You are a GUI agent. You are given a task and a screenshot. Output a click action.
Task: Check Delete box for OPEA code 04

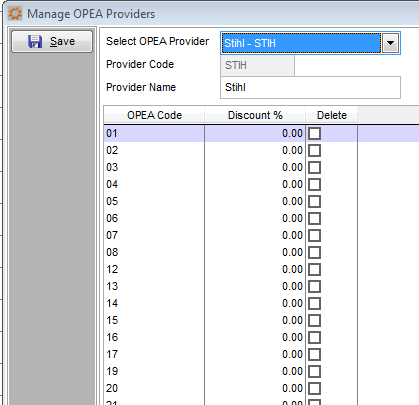(314, 185)
